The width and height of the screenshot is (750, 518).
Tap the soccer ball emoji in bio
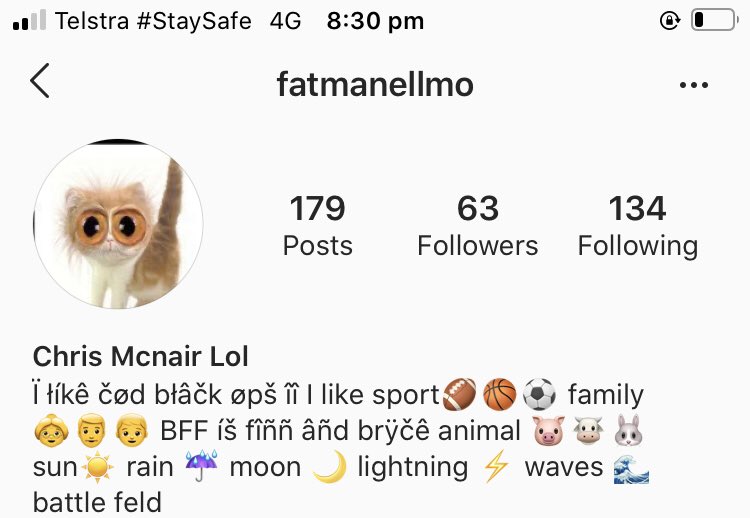(x=539, y=395)
